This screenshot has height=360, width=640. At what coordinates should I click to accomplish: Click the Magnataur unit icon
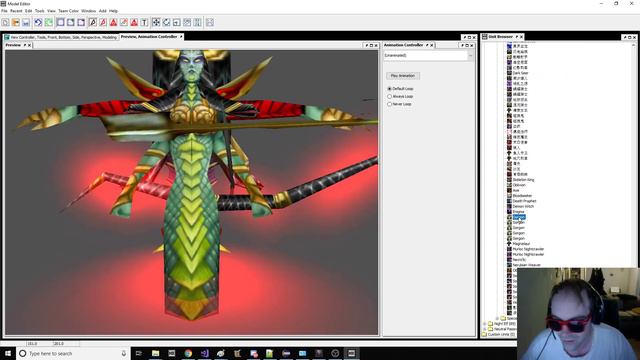[x=509, y=243]
